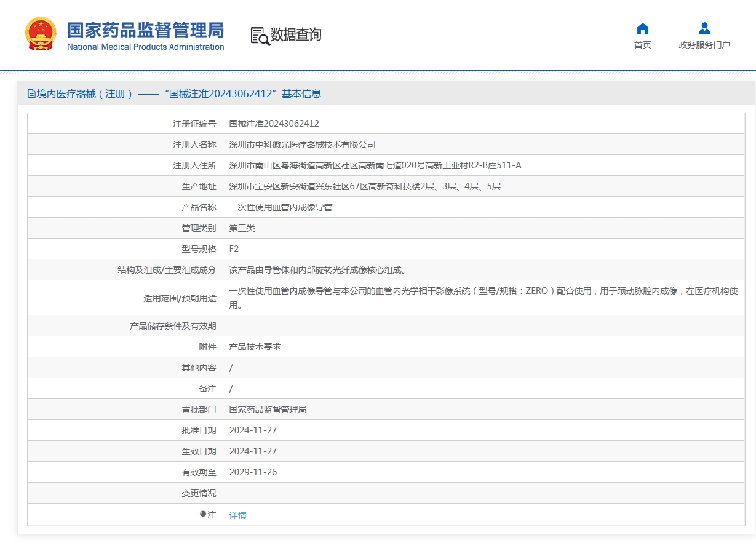Open the home (首页) house icon

[643, 28]
